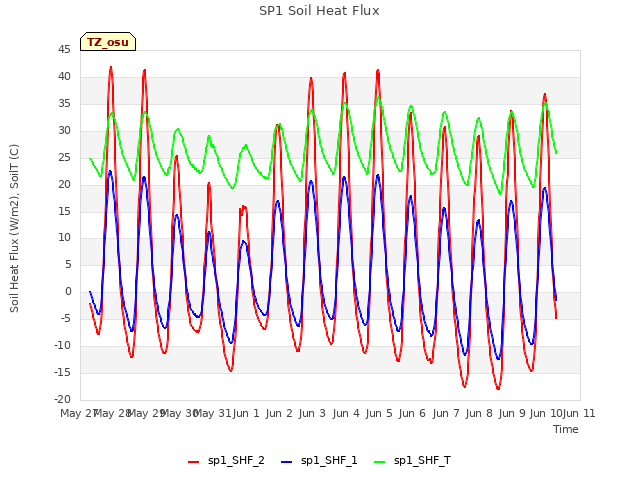This screenshot has height=480, width=640.
Task: Click the red sp1_SHF_2 legend swatch
Action: 193,462
